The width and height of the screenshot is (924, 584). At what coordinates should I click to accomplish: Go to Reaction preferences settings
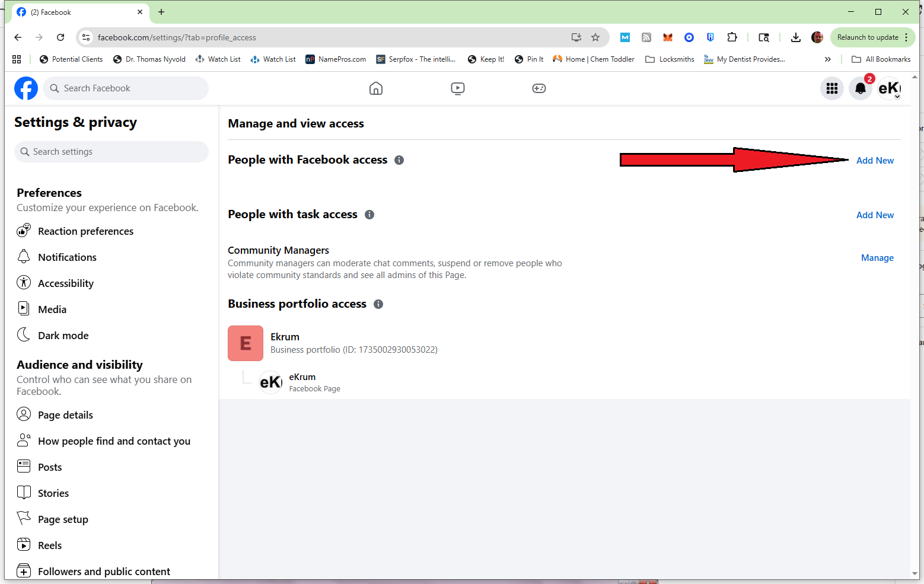(85, 231)
